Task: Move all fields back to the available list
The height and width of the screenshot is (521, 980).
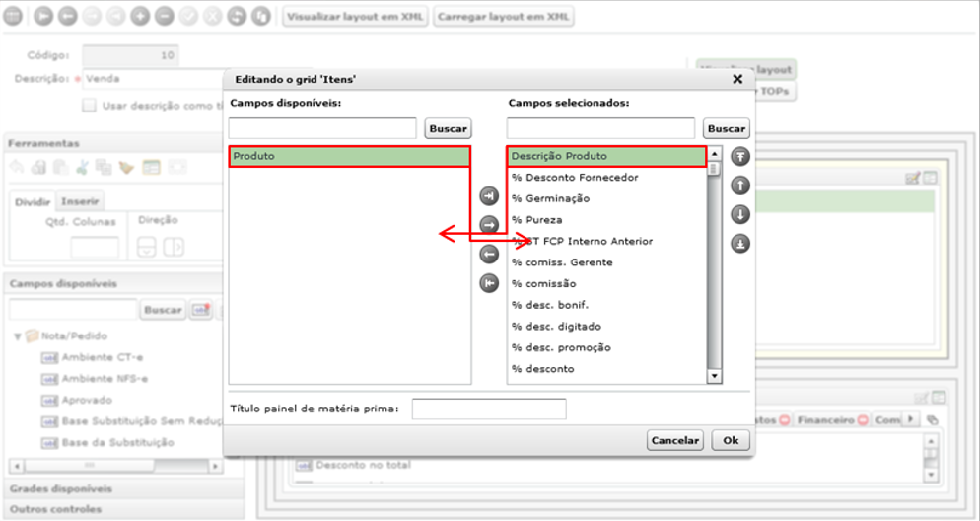Action: [x=489, y=283]
